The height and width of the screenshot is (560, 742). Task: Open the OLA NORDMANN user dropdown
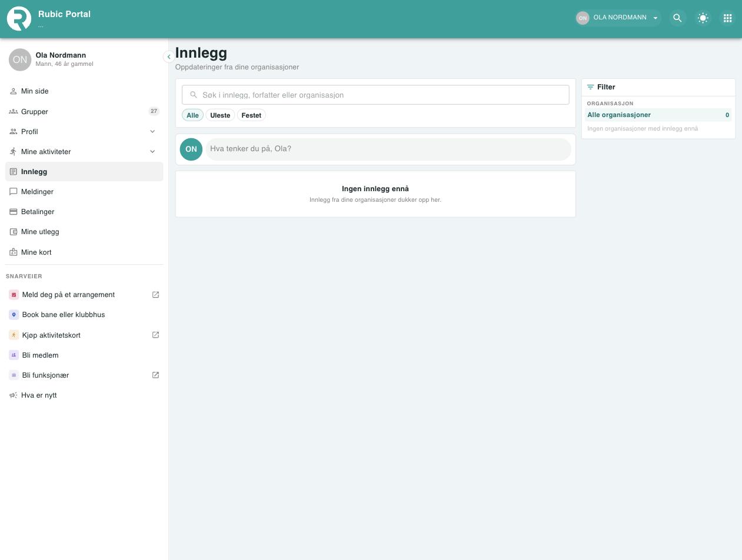pos(618,18)
